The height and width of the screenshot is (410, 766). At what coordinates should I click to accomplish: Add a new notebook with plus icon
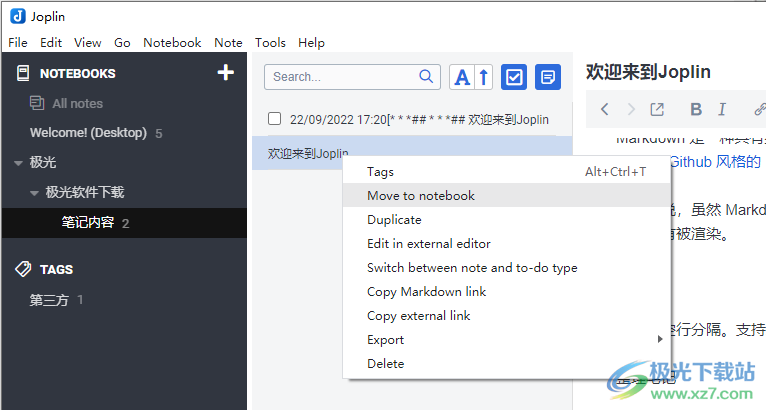(226, 73)
